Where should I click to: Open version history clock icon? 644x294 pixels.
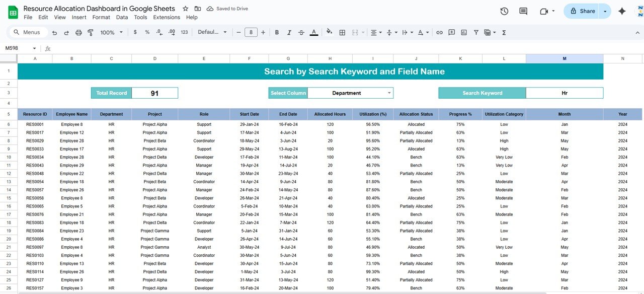[x=504, y=11]
